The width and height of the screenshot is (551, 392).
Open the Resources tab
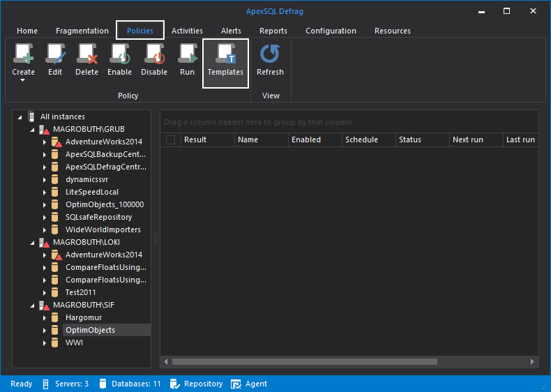393,31
